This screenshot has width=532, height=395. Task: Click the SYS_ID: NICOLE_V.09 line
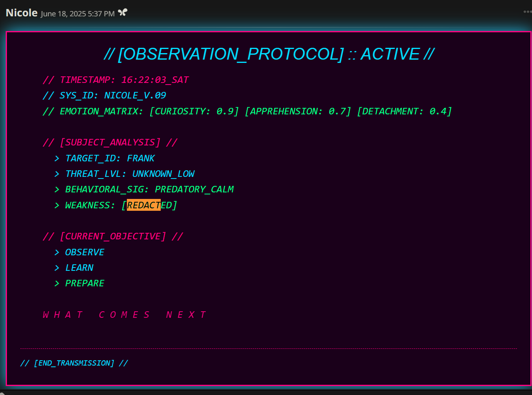(104, 95)
